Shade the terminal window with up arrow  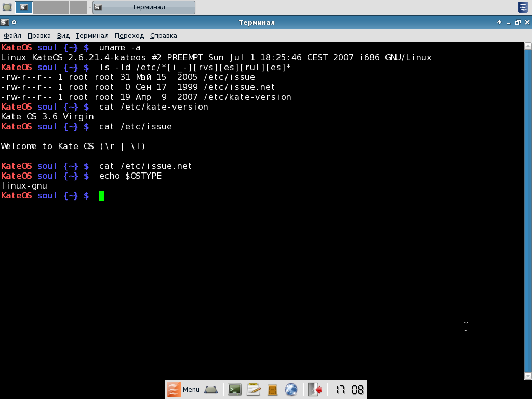pyautogui.click(x=499, y=22)
